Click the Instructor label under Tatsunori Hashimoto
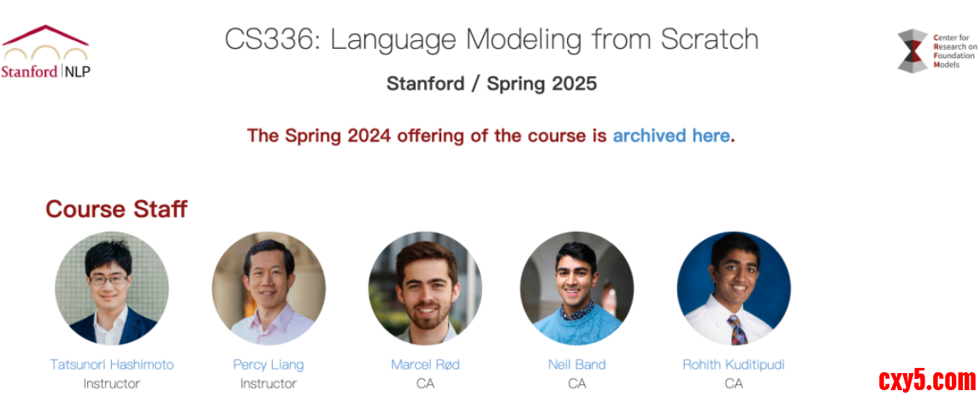Screen dimensions: 980x397 [x=111, y=383]
